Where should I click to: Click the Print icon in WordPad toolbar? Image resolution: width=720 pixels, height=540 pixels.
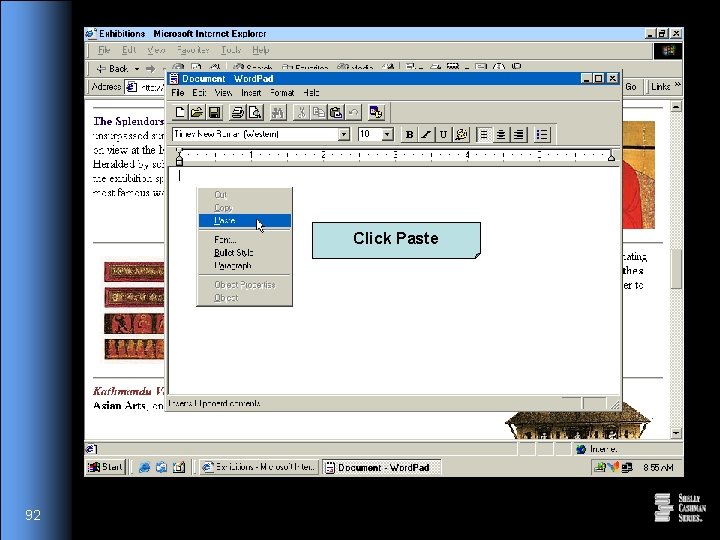tap(237, 112)
